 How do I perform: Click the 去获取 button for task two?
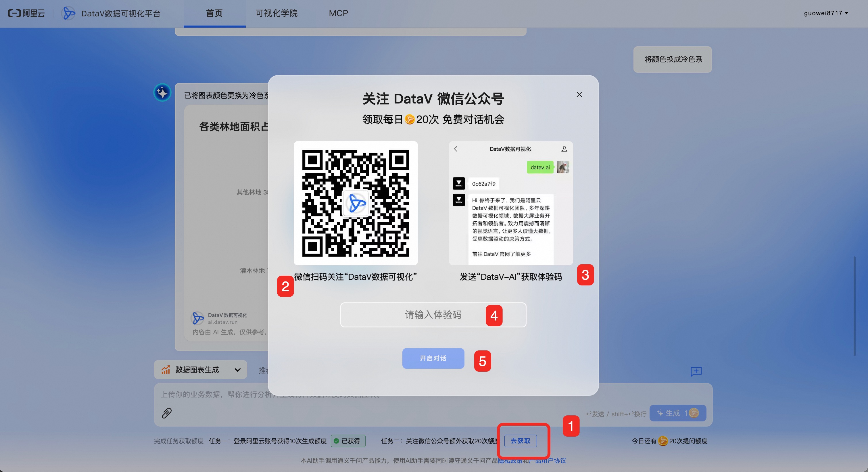[x=521, y=441]
